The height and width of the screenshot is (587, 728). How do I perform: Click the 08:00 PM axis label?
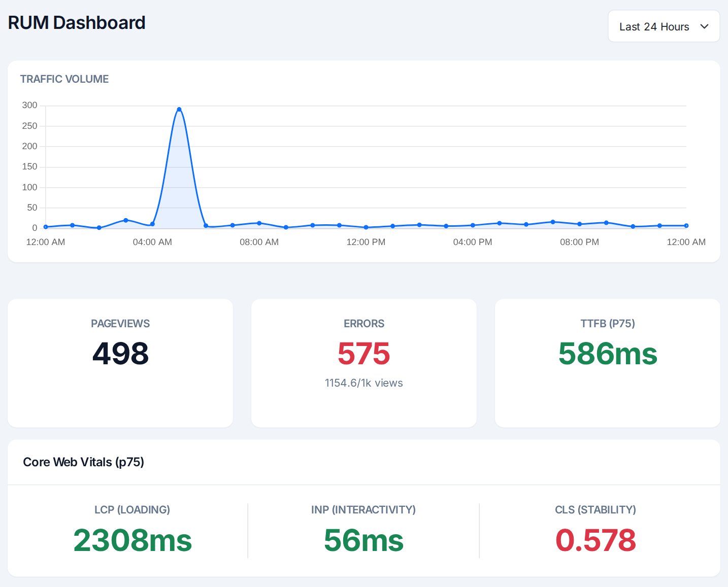[x=579, y=242]
